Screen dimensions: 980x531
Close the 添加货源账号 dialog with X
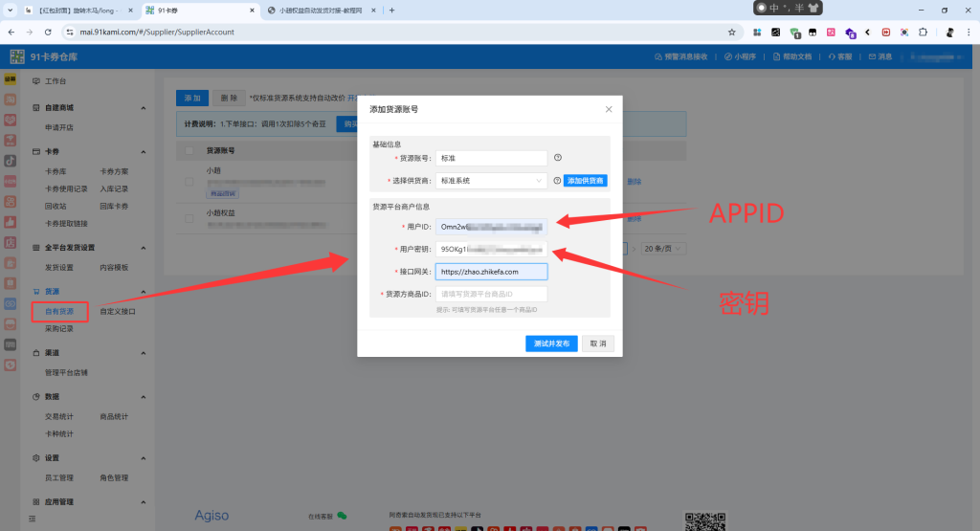click(x=609, y=109)
